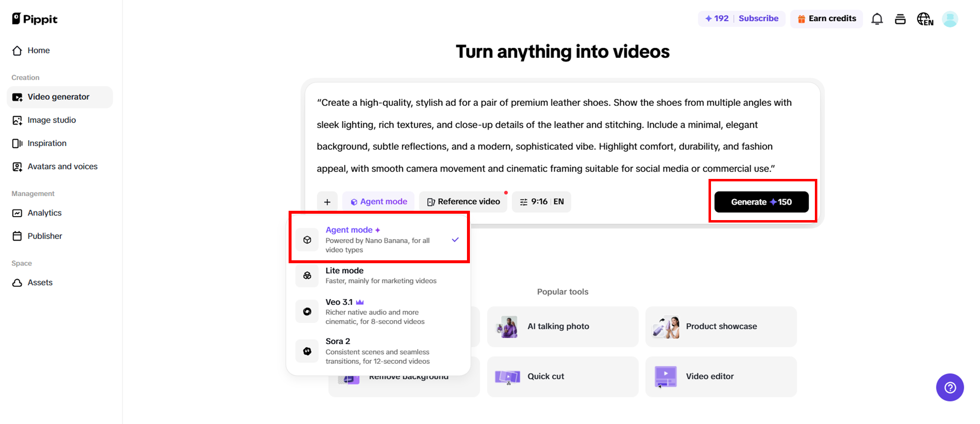Image resolution: width=980 pixels, height=424 pixels.
Task: Click the "Turn anything into videos" heading
Action: click(x=563, y=51)
